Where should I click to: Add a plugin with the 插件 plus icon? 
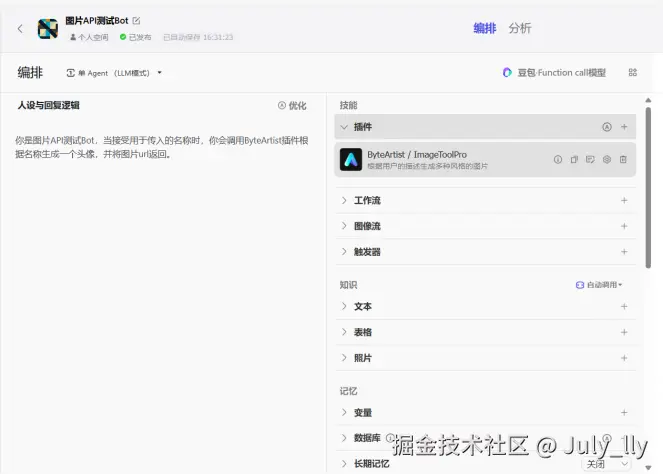pyautogui.click(x=624, y=127)
